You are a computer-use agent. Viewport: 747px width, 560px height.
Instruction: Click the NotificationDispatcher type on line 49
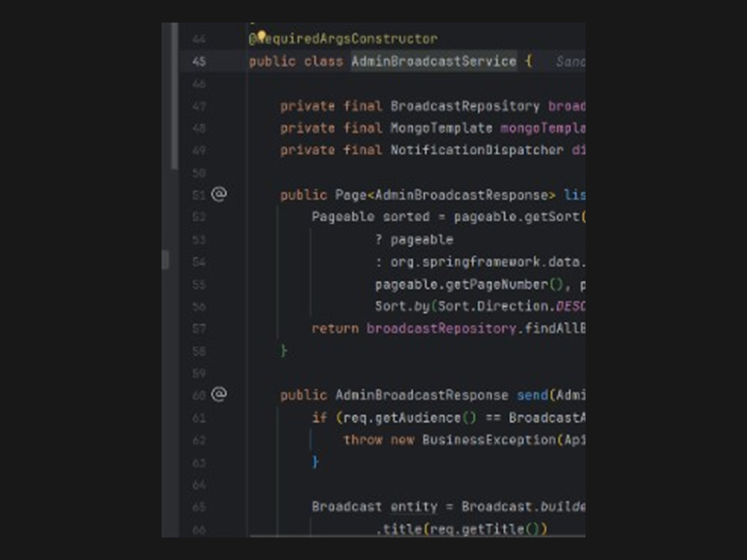coord(477,150)
